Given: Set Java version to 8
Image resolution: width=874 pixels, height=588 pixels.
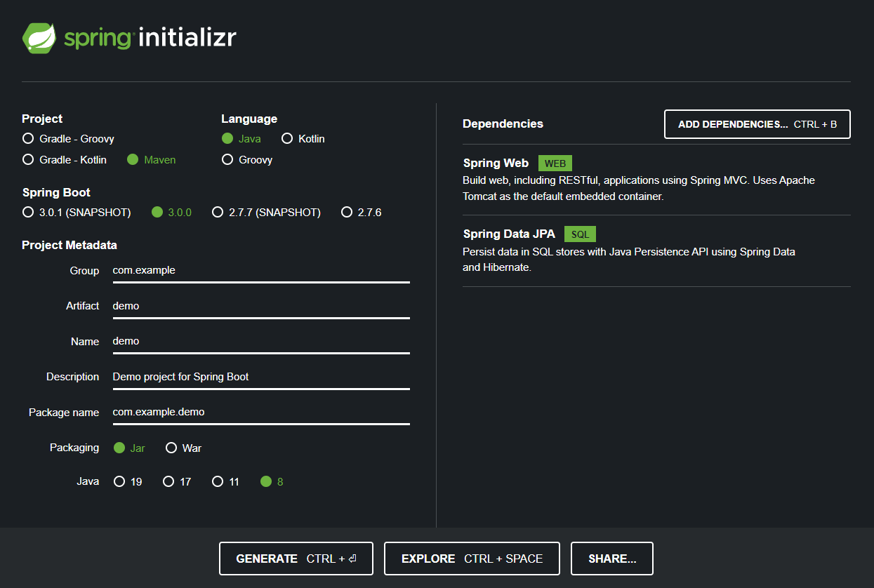Looking at the screenshot, I should pos(272,481).
